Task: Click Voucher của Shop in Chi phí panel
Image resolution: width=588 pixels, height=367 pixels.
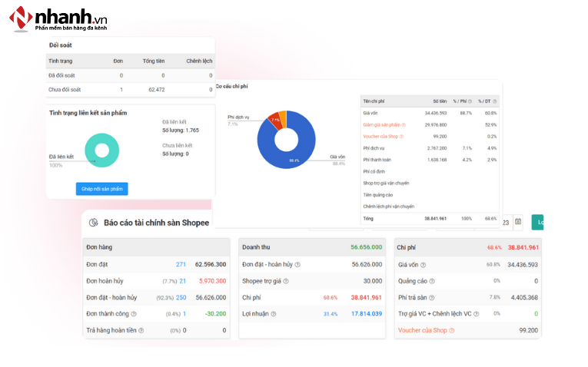Action: pos(422,330)
